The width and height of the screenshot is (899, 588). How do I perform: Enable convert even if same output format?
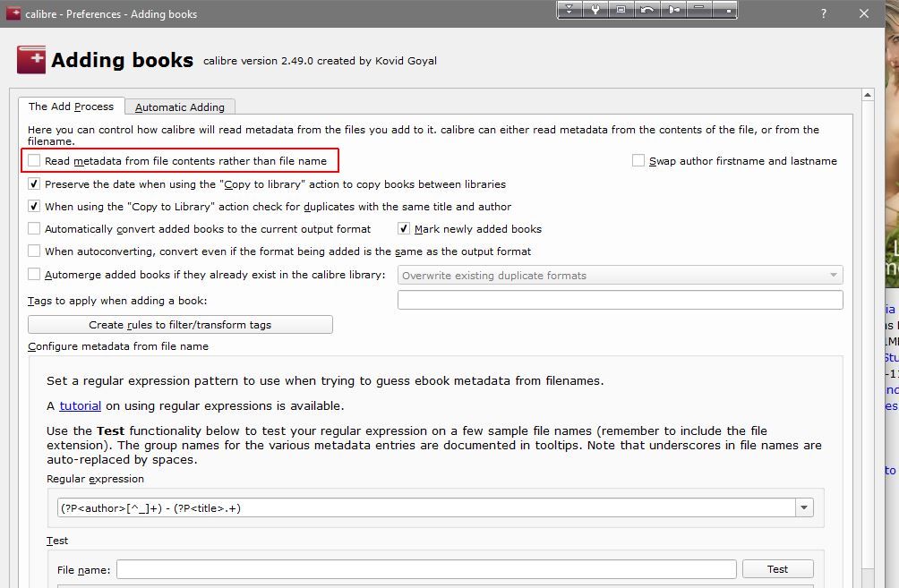point(34,251)
